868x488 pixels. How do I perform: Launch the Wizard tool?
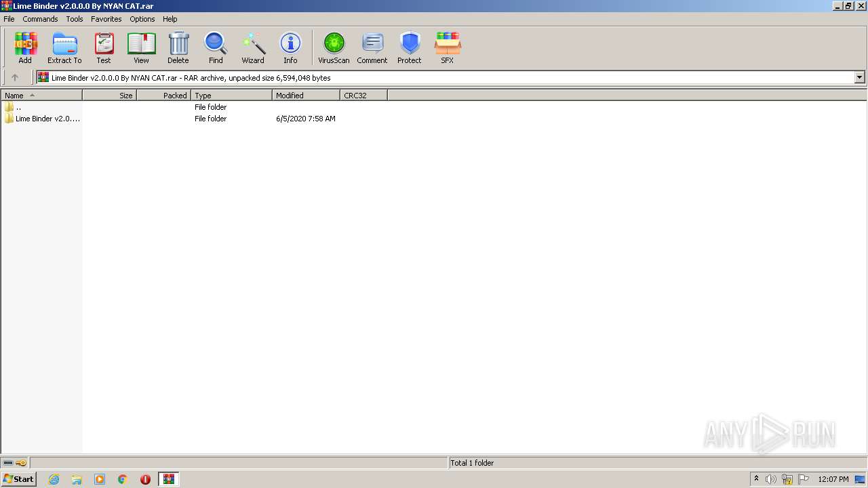[x=253, y=48]
